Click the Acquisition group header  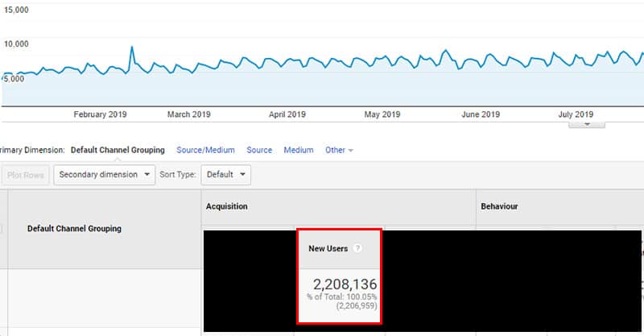click(227, 206)
